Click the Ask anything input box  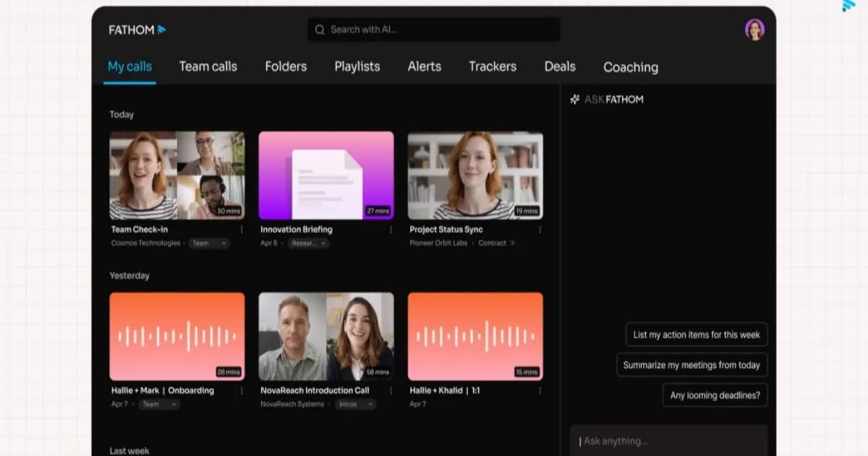[668, 441]
